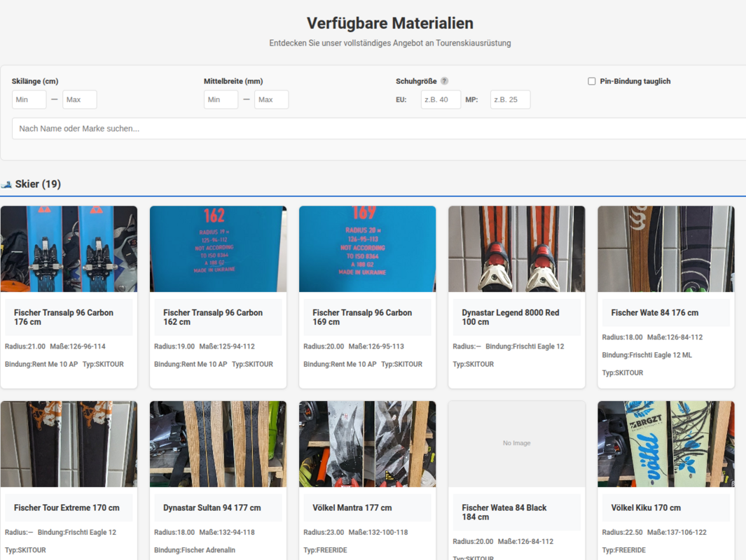Click the name or brand search box
Screen dimensions: 746x560
(x=378, y=129)
